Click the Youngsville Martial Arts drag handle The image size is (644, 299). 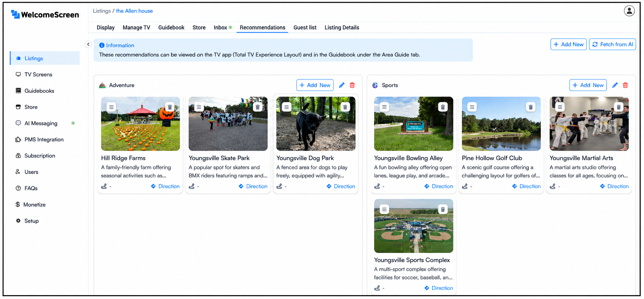[x=560, y=107]
